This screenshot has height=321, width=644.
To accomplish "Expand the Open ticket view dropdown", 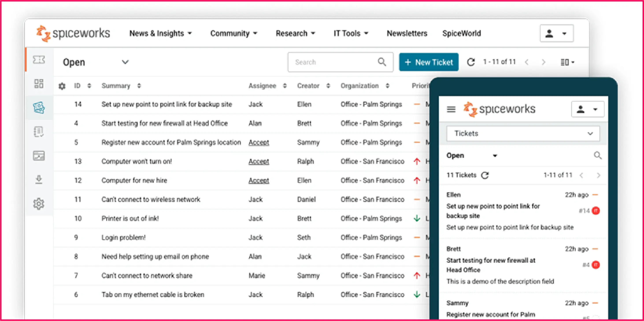I will click(x=125, y=62).
